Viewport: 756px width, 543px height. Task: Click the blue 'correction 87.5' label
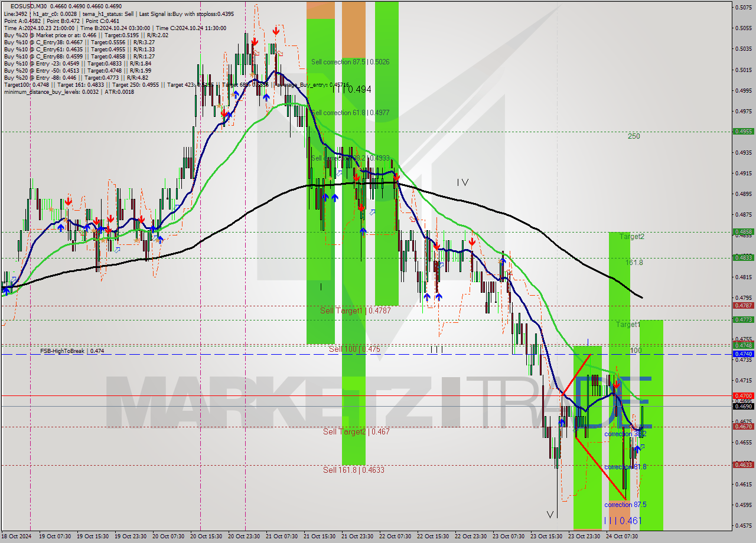click(x=625, y=505)
